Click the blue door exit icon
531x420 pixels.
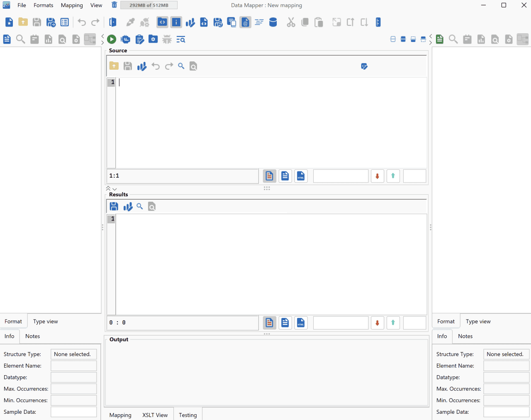point(112,22)
